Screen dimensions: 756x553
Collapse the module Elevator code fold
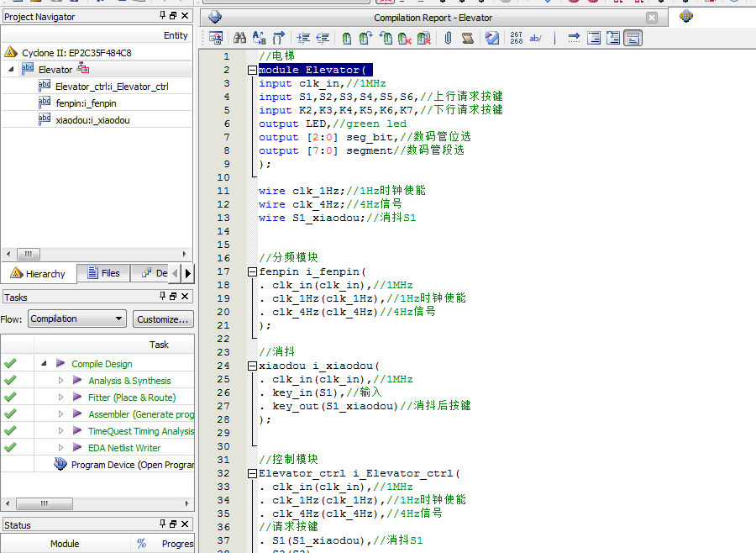click(252, 71)
